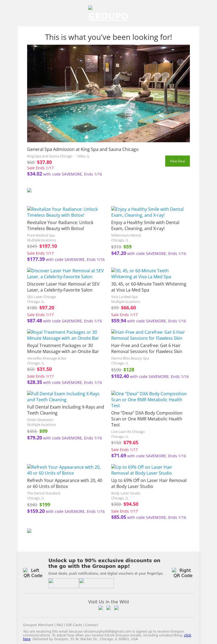This screenshot has height=644, width=217.
Task: Open the Dexa DXA Body Composition Scan deal
Action: [147, 419]
